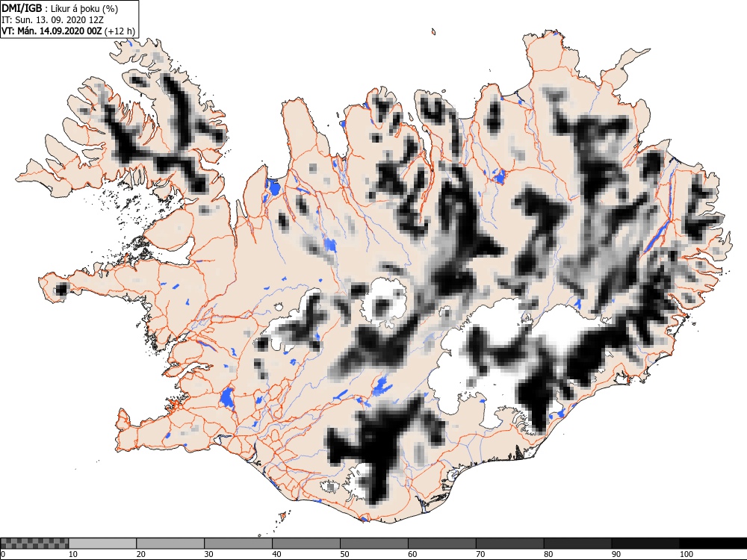The width and height of the screenshot is (747, 560).
Task: Click the map title 'Líkur á þoku (%)'
Action: click(x=84, y=8)
